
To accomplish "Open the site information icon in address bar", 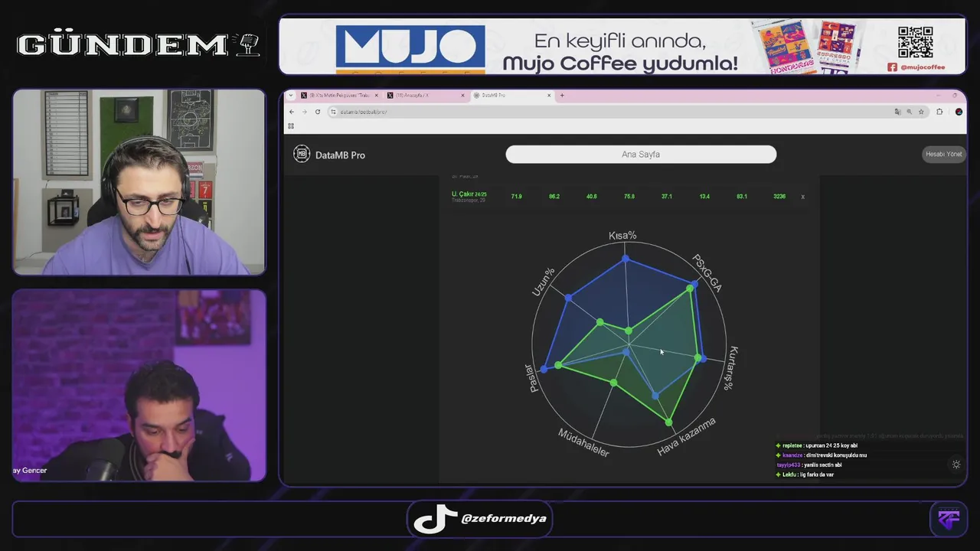I will pos(333,112).
